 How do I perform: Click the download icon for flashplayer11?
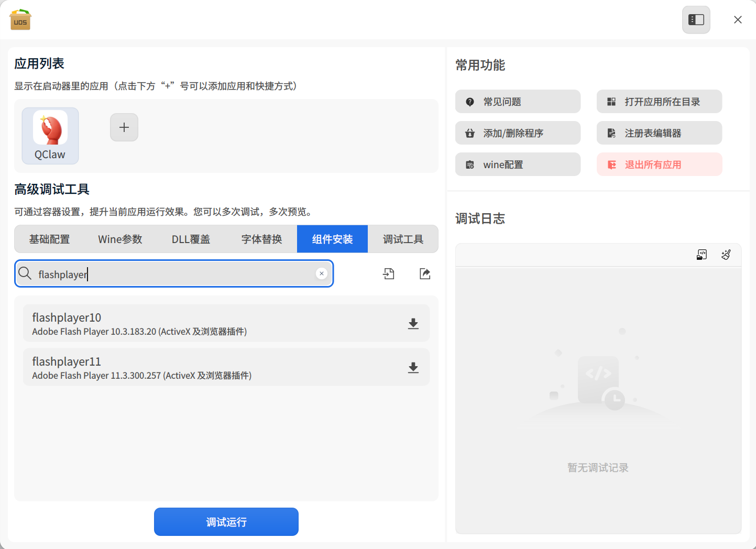click(x=413, y=368)
